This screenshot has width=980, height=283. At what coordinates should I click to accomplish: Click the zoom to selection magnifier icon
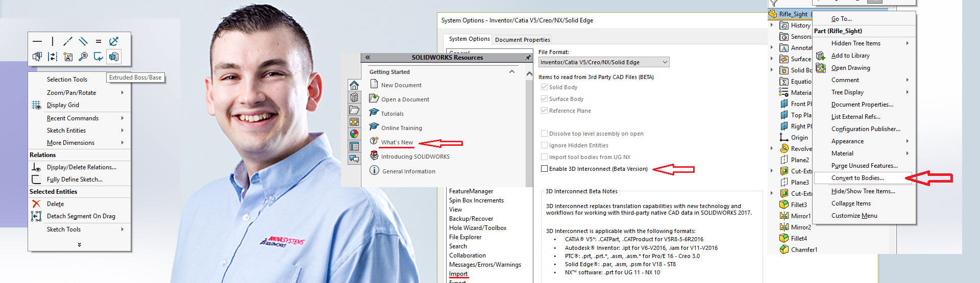coord(83,57)
